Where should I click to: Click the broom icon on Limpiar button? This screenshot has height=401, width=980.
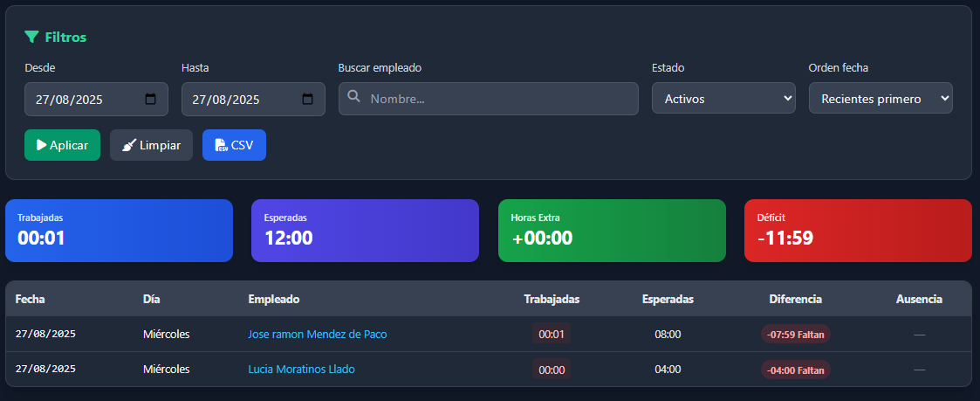tap(128, 145)
